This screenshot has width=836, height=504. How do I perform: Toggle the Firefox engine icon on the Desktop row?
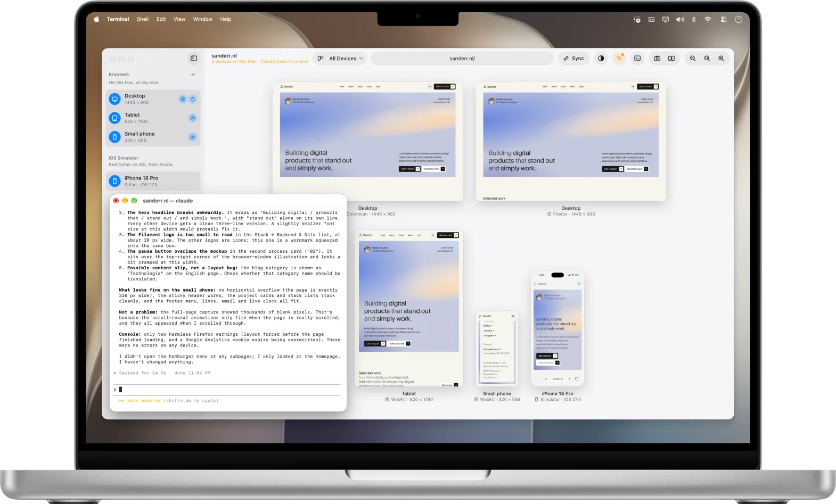[x=193, y=99]
